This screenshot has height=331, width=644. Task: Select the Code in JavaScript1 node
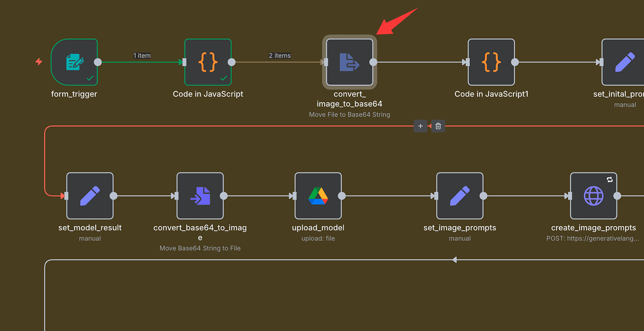click(491, 62)
